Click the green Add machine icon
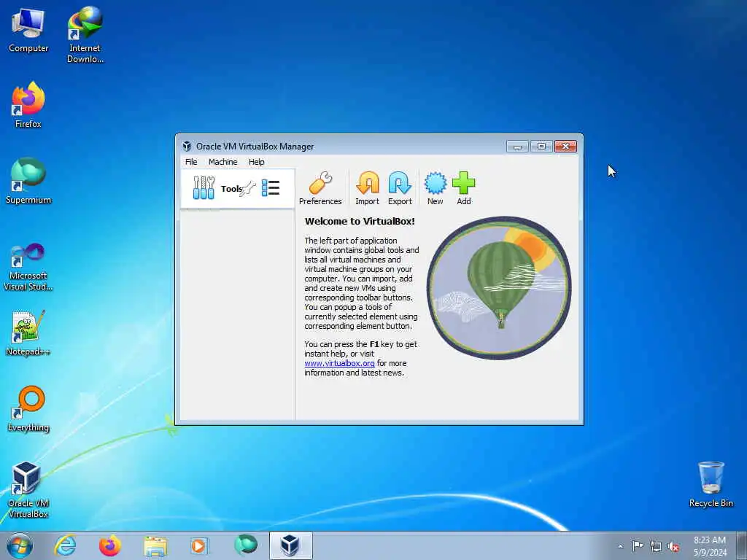The image size is (747, 560). point(463,188)
